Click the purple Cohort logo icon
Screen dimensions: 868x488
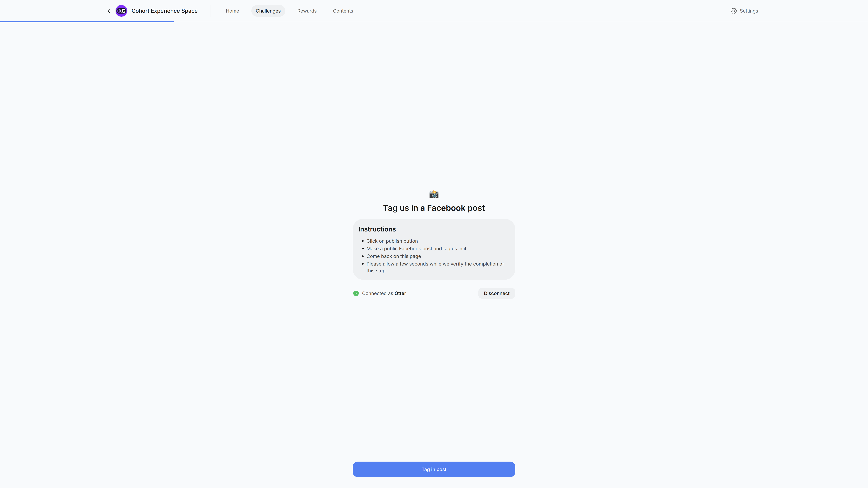pos(121,11)
